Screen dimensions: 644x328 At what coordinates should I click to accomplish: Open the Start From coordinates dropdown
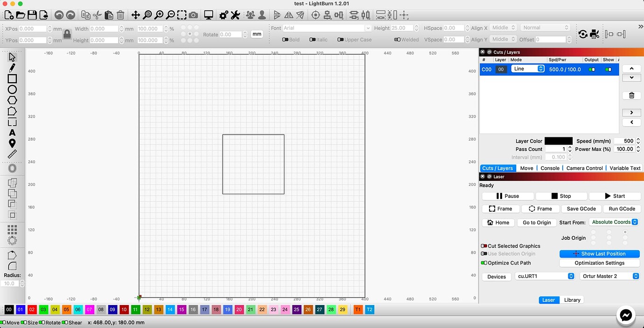pos(614,222)
